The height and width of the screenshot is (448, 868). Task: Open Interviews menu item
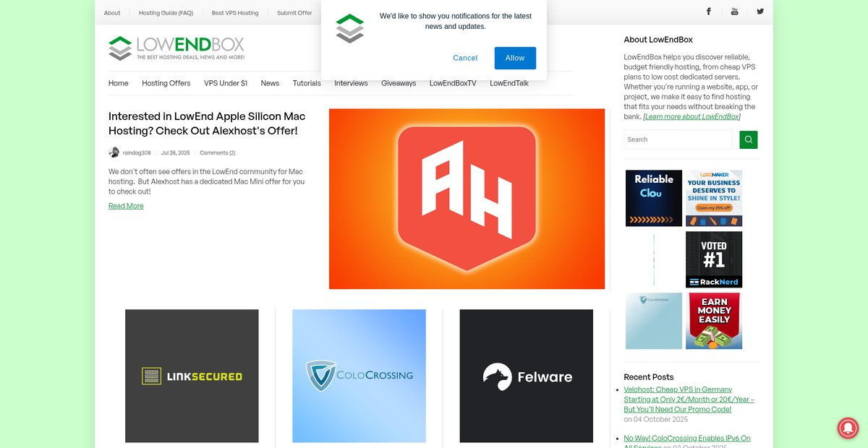pos(351,83)
